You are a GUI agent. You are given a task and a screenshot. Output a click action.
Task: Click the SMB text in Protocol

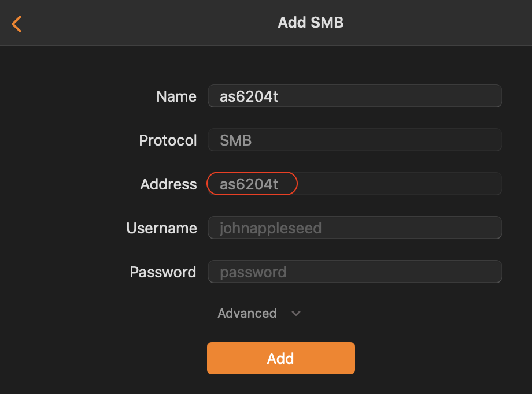(x=235, y=140)
